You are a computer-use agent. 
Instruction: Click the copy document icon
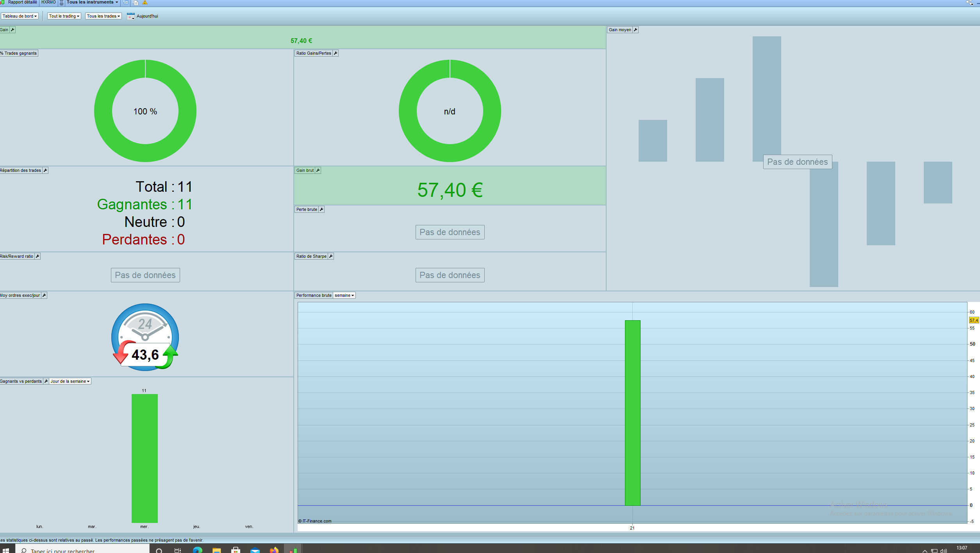click(x=136, y=3)
